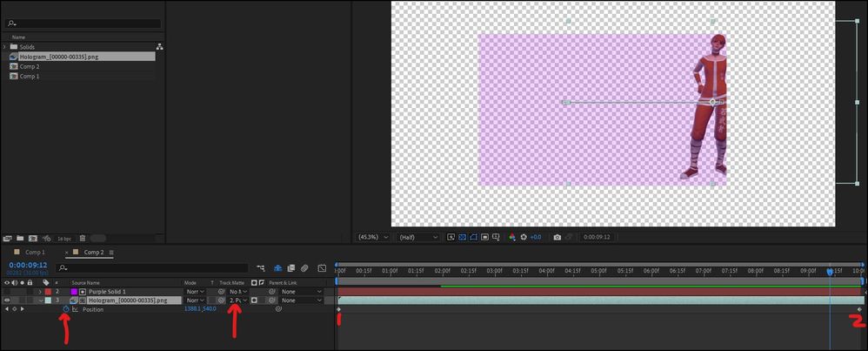Screen dimensions: 868x351
Task: Expand the Solids folder
Action: coord(5,47)
